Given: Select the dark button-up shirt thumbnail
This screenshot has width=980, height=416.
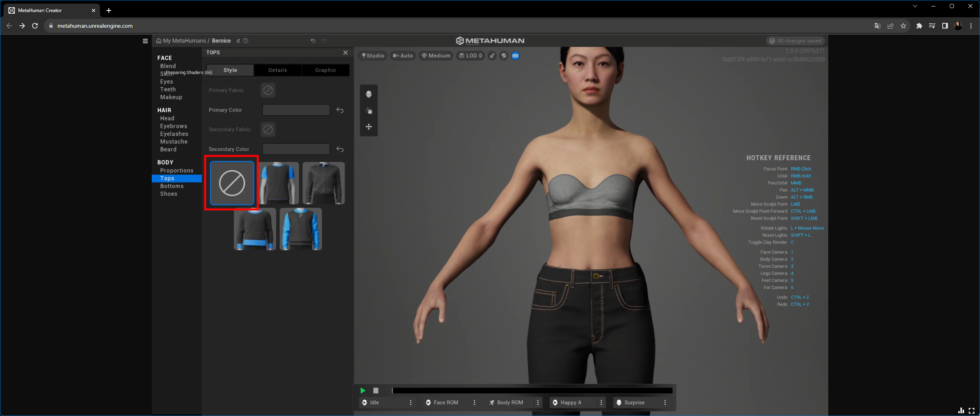Looking at the screenshot, I should tap(324, 183).
